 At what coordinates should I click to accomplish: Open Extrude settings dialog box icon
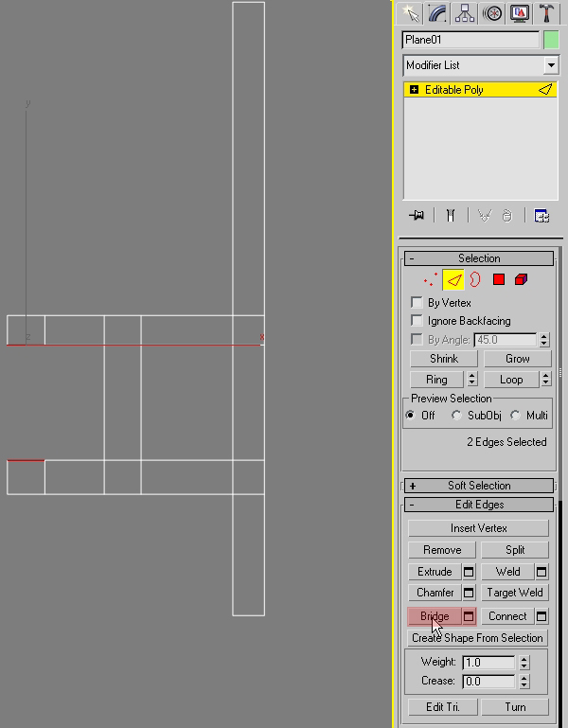point(469,572)
